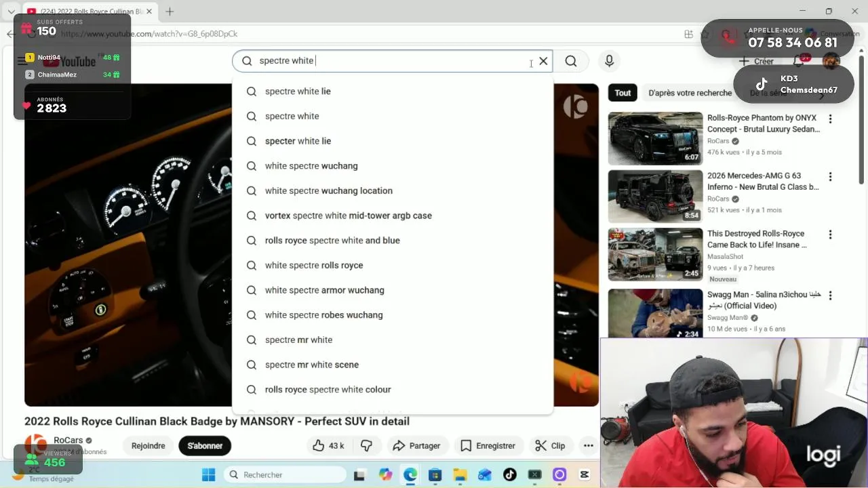The height and width of the screenshot is (488, 868).
Task: Open the RoCars channel link under the video
Action: 68,441
